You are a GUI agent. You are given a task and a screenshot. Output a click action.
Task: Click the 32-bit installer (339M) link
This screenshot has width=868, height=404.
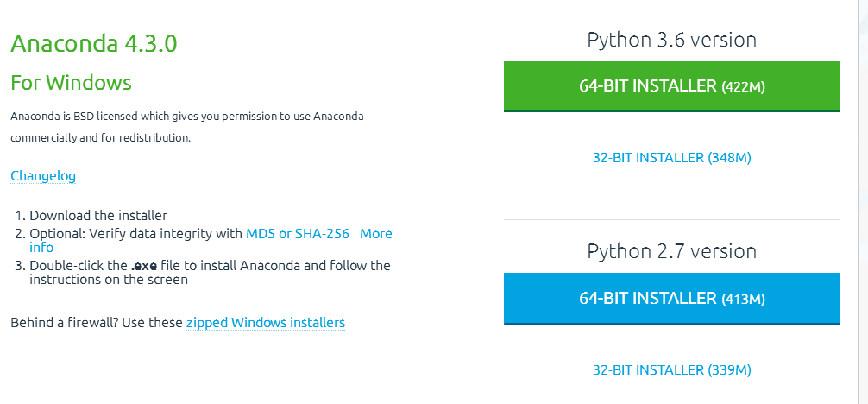(x=671, y=370)
